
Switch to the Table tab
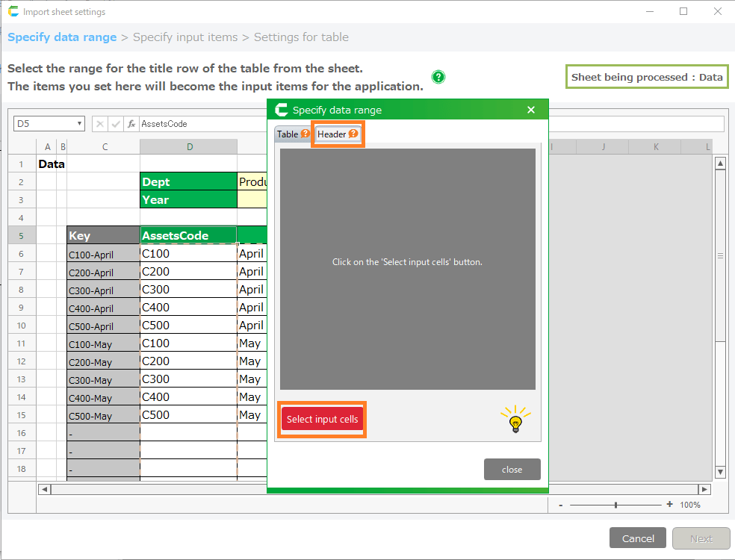288,134
